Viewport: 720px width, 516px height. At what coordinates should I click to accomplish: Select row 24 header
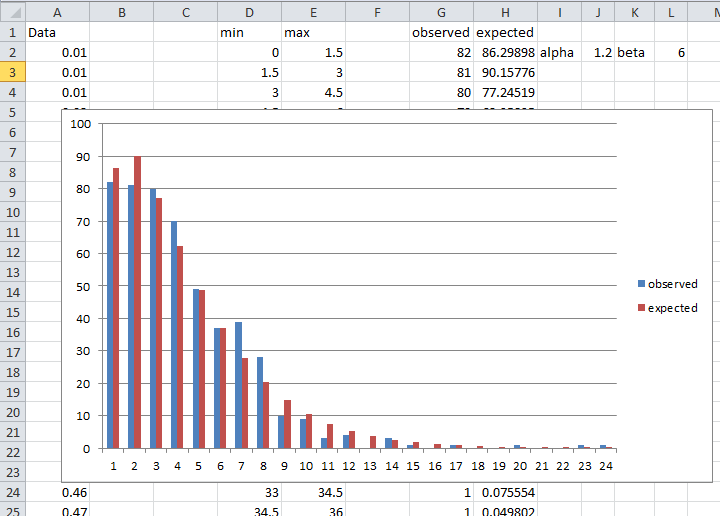click(x=12, y=492)
